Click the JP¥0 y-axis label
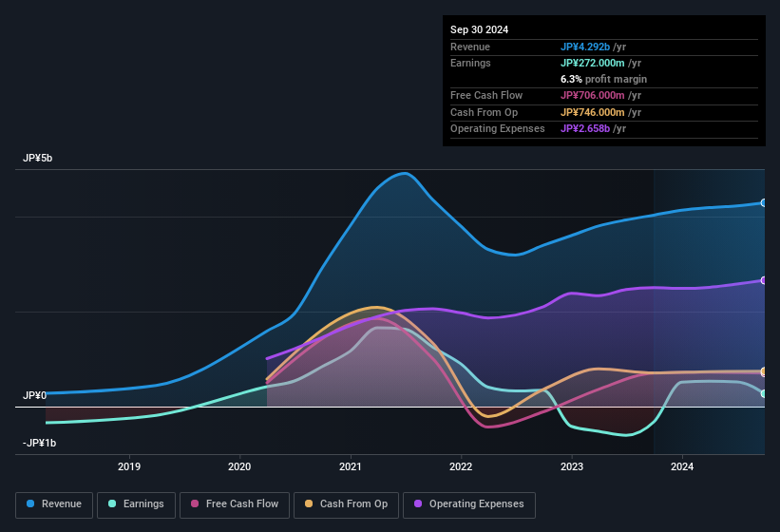The height and width of the screenshot is (532, 780). tap(34, 395)
